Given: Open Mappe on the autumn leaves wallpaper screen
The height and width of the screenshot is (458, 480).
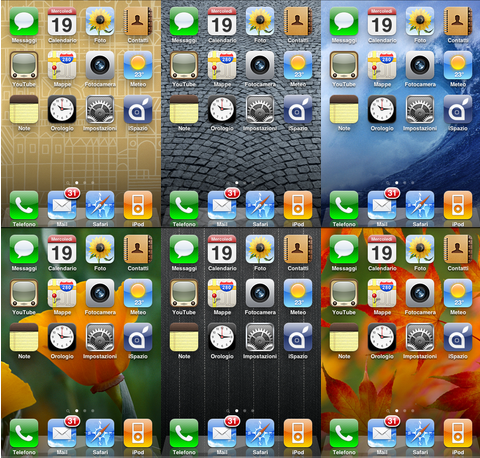Looking at the screenshot, I should click(x=382, y=293).
